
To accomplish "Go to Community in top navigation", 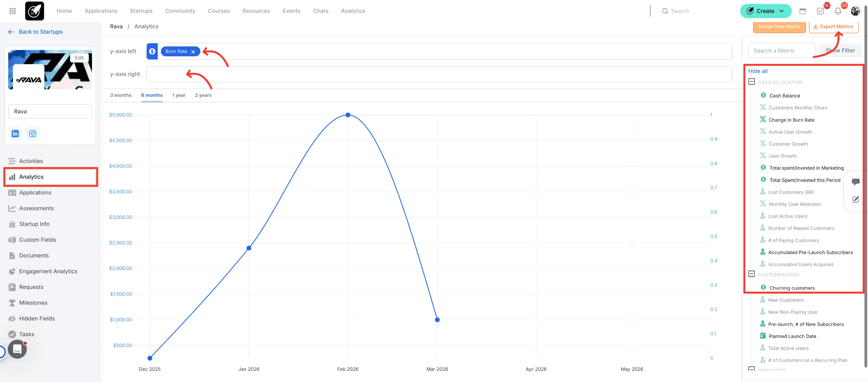I will (180, 11).
